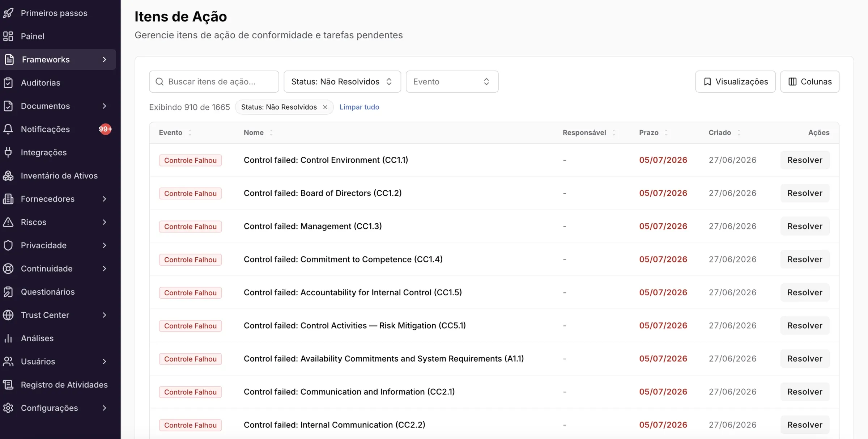Open the Evento filter dropdown
The image size is (868, 439).
click(x=452, y=82)
